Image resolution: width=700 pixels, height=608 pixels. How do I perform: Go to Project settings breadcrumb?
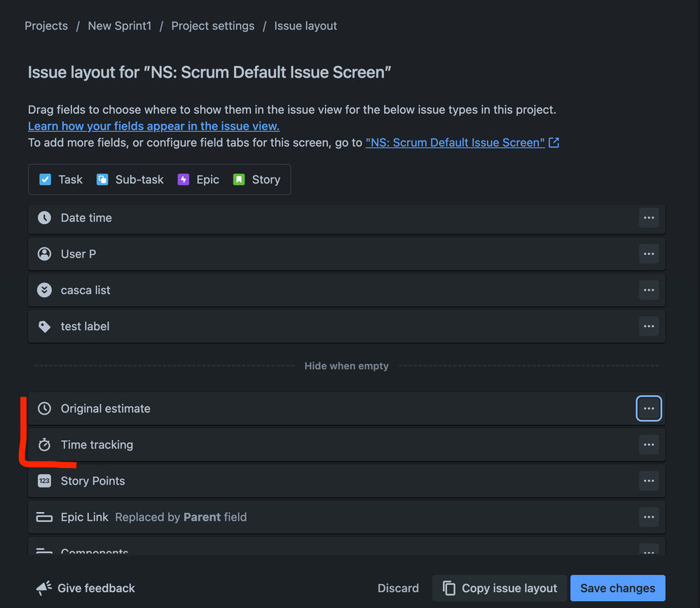pyautogui.click(x=212, y=26)
